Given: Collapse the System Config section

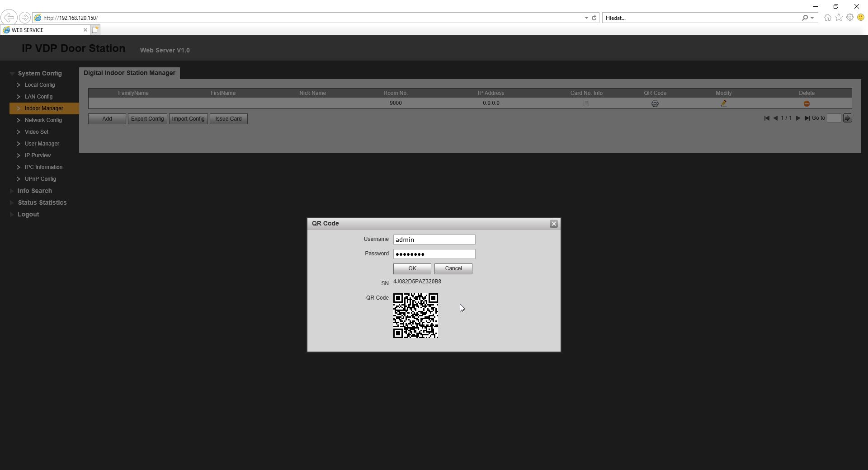Looking at the screenshot, I should coord(39,73).
